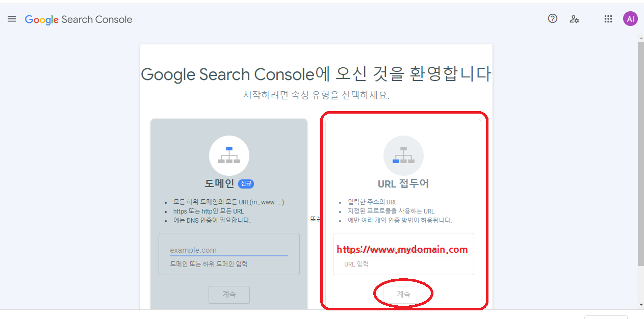Click '도메인 또는 하위 도메인 입력' helper text
The height and width of the screenshot is (319, 644).
pyautogui.click(x=209, y=264)
